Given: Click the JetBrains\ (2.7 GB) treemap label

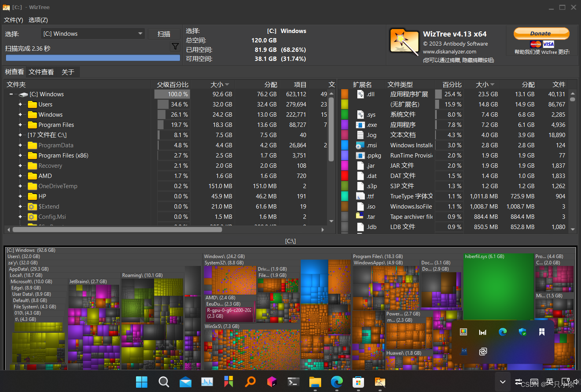Looking at the screenshot, I should (88, 282).
